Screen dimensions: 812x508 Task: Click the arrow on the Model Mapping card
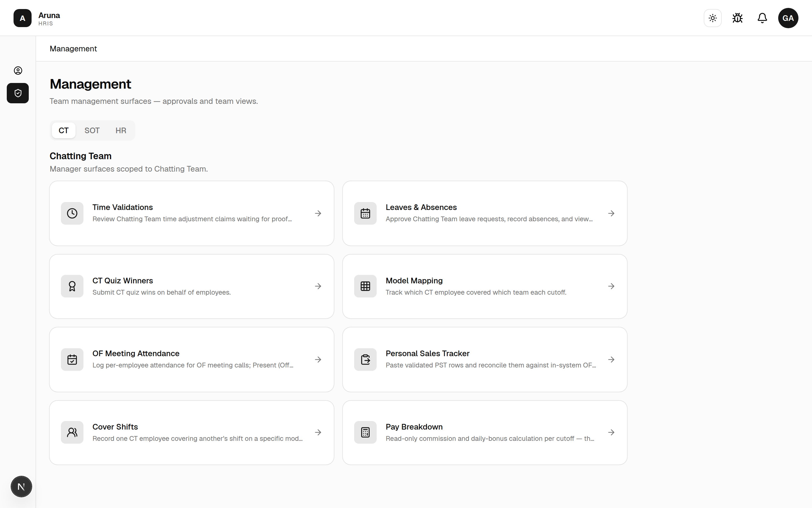pos(611,286)
